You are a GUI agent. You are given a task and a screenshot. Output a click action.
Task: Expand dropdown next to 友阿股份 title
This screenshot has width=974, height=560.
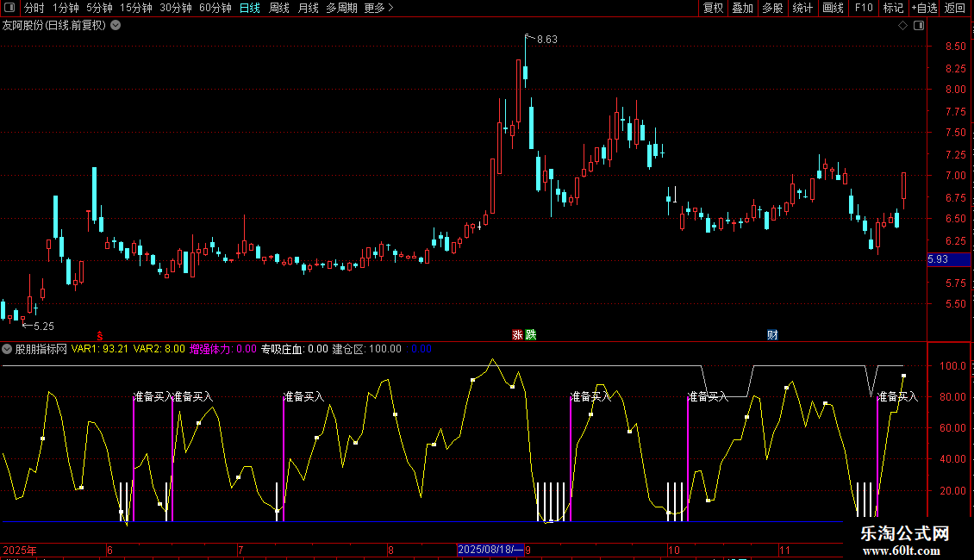click(116, 26)
